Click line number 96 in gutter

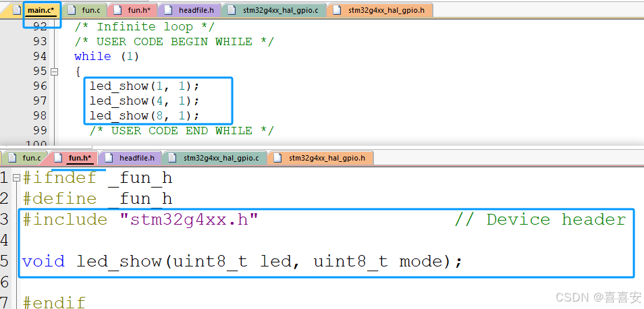(x=40, y=86)
